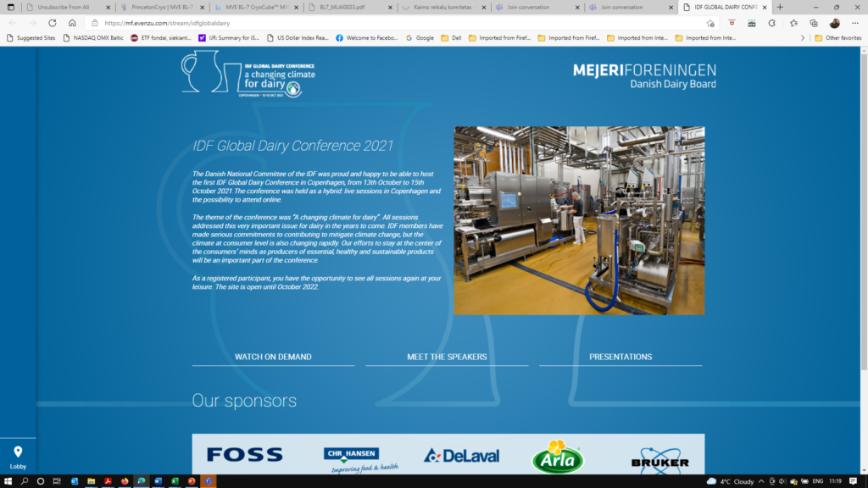Viewport: 868px width, 488px height.
Task: Click the IDF Global Dairy Conference logo
Action: pyautogui.click(x=248, y=74)
